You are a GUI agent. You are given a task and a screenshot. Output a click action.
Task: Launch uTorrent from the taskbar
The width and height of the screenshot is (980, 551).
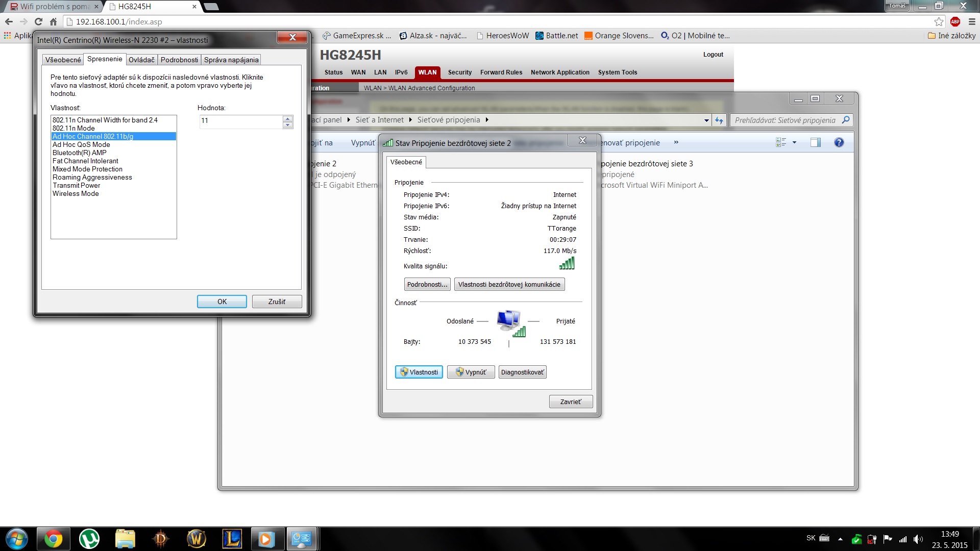[89, 539]
